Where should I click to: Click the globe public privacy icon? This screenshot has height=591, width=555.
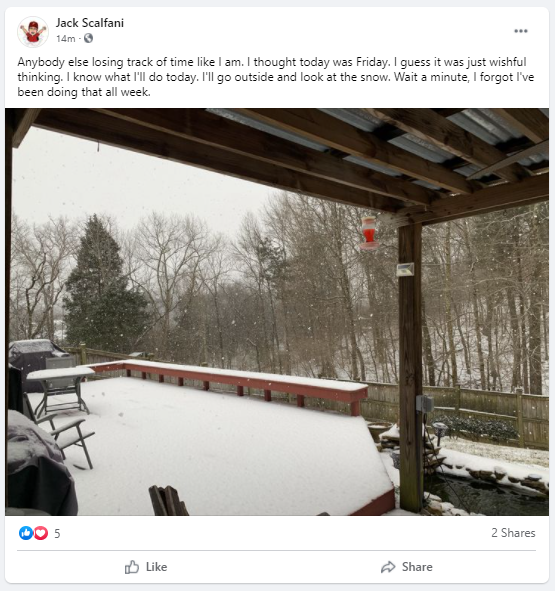click(x=88, y=38)
